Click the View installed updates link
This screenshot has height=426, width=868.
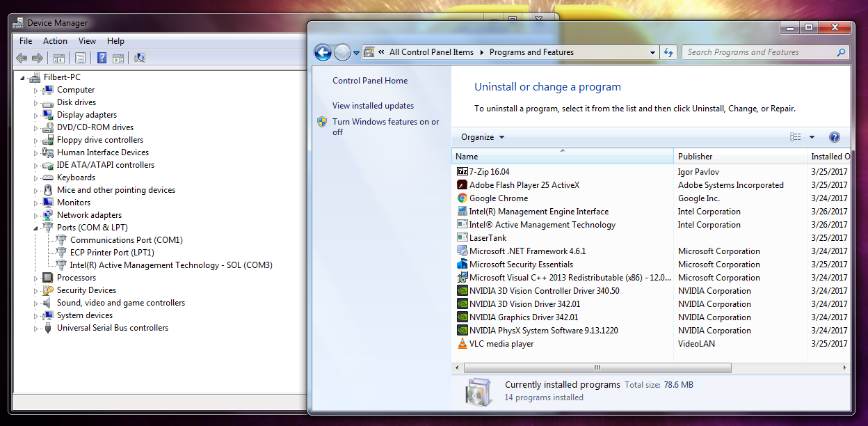pyautogui.click(x=373, y=106)
